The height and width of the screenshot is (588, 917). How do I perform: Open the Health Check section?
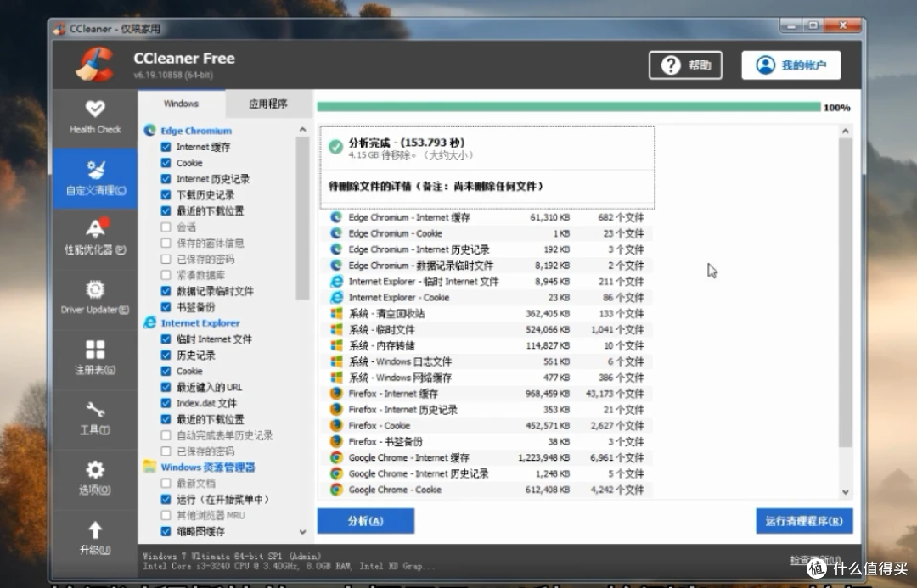(95, 117)
